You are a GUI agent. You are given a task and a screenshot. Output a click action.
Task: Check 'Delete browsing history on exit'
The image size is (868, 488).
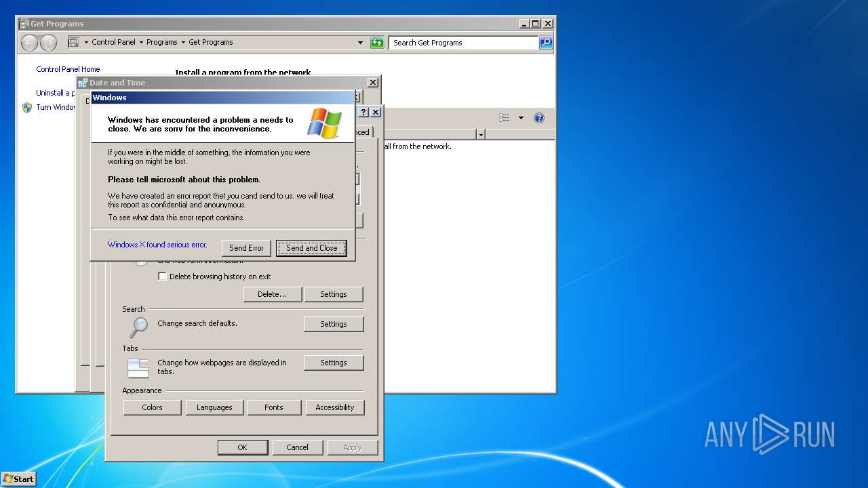pyautogui.click(x=162, y=277)
